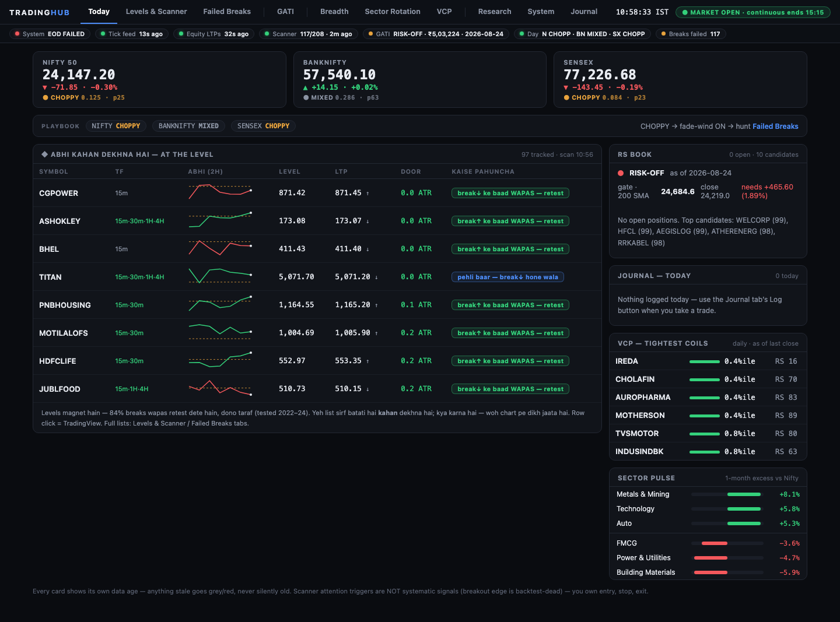Select the Auto sector row
The image size is (840, 622).
pyautogui.click(x=708, y=523)
